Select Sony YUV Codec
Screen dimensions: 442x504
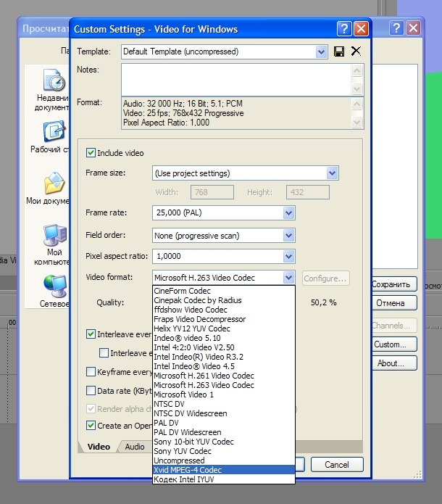coord(224,451)
